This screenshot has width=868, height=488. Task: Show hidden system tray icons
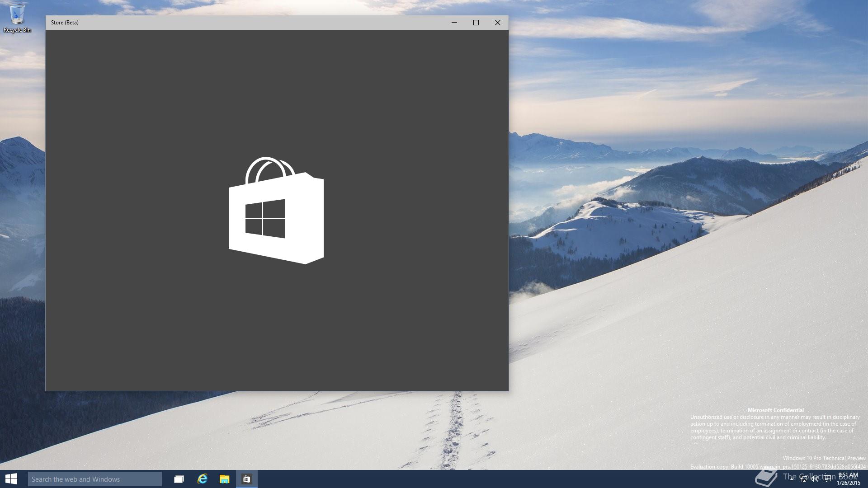click(792, 479)
